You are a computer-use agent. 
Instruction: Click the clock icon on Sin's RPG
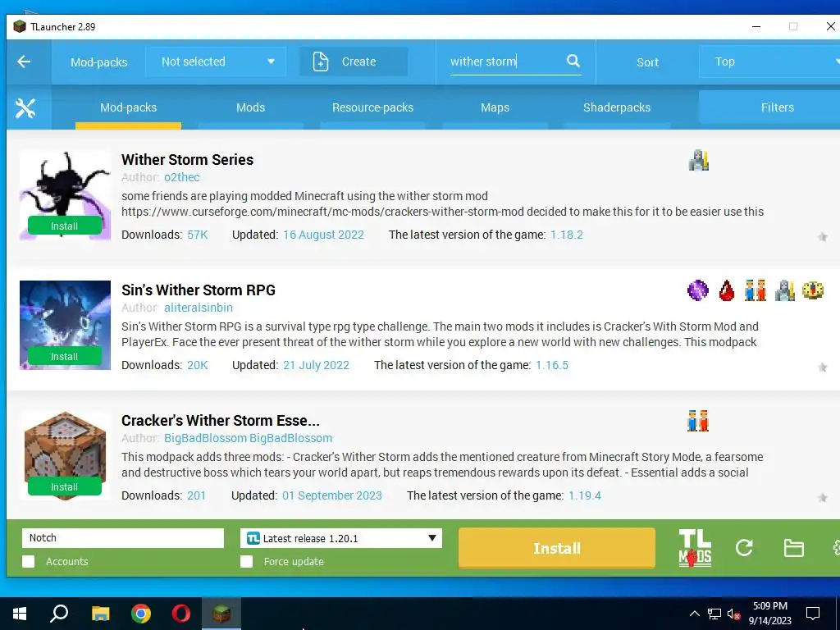coord(813,290)
